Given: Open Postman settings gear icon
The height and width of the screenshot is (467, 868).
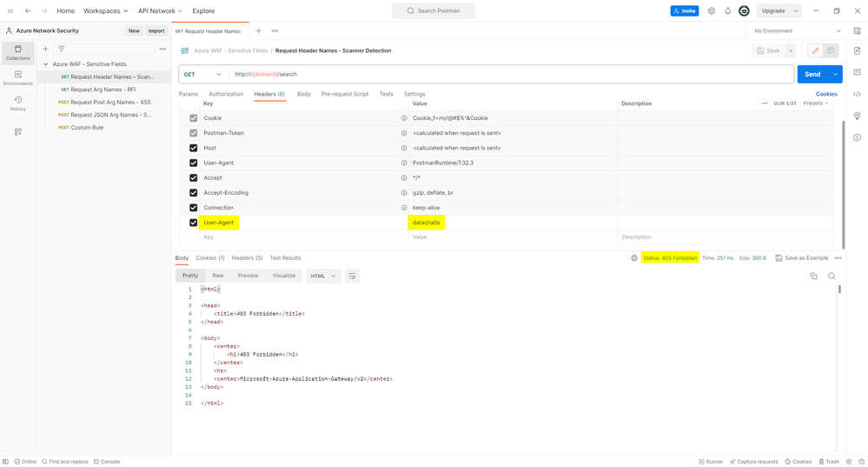Looking at the screenshot, I should tap(712, 10).
